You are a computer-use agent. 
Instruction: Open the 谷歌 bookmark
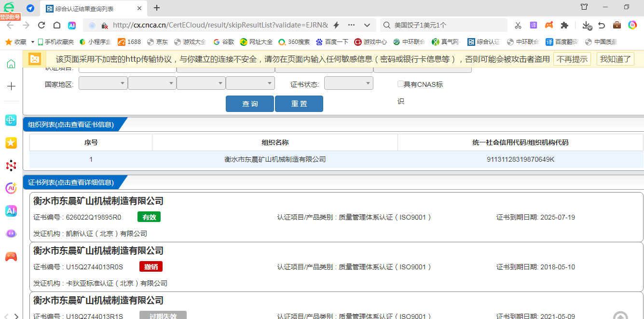click(224, 42)
